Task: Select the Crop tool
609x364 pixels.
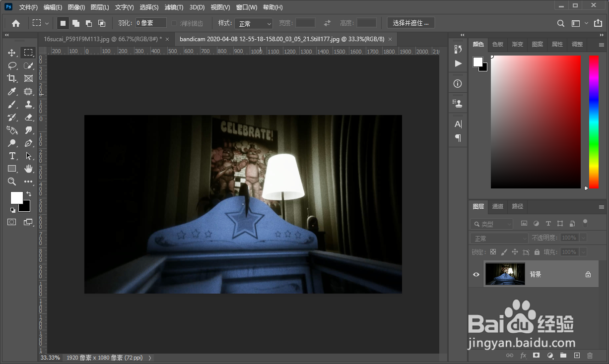Action: (12, 78)
